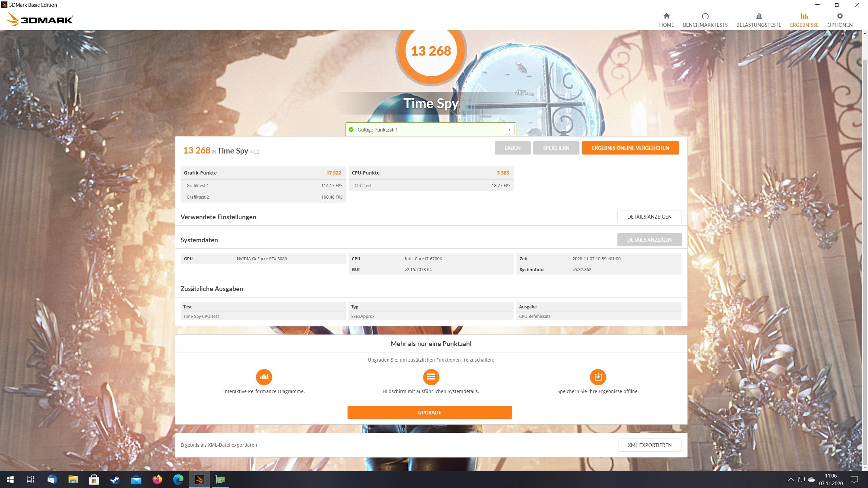The width and height of the screenshot is (868, 488).
Task: Click the Ergebnisse orange chart icon
Action: (804, 16)
